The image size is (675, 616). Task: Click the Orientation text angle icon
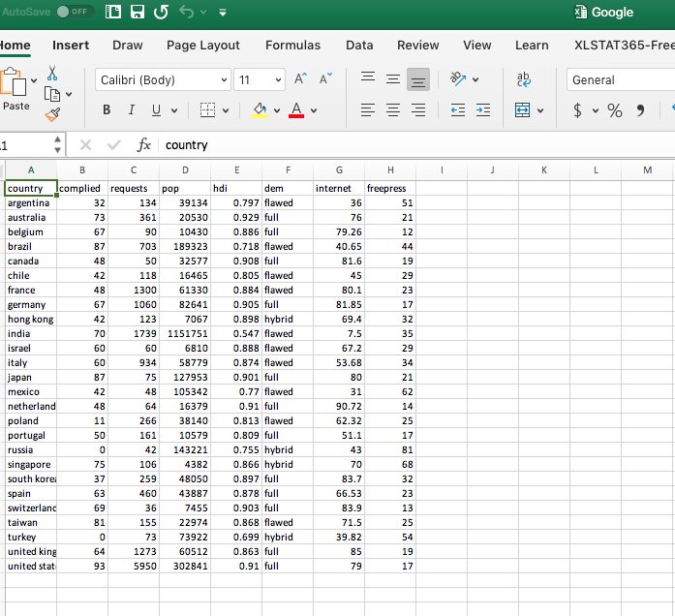(458, 78)
